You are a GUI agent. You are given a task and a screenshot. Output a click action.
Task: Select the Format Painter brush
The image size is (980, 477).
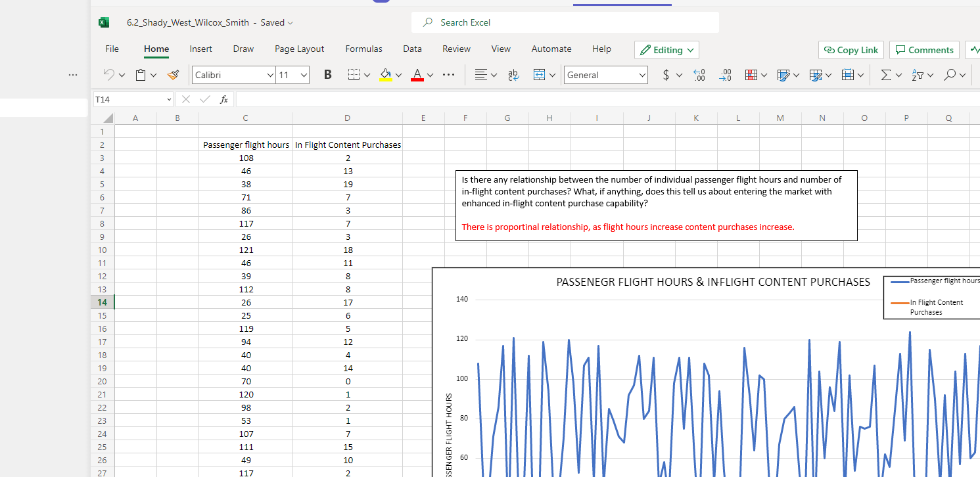pyautogui.click(x=174, y=75)
